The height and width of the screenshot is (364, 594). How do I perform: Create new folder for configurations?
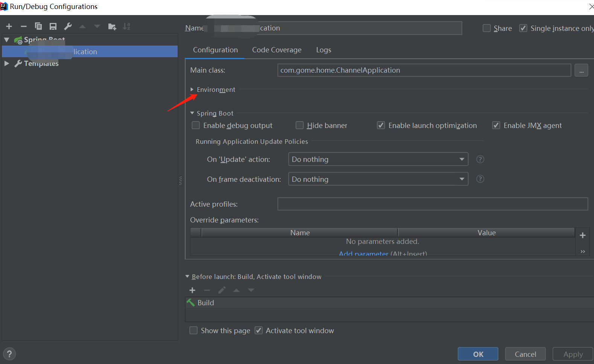(112, 26)
